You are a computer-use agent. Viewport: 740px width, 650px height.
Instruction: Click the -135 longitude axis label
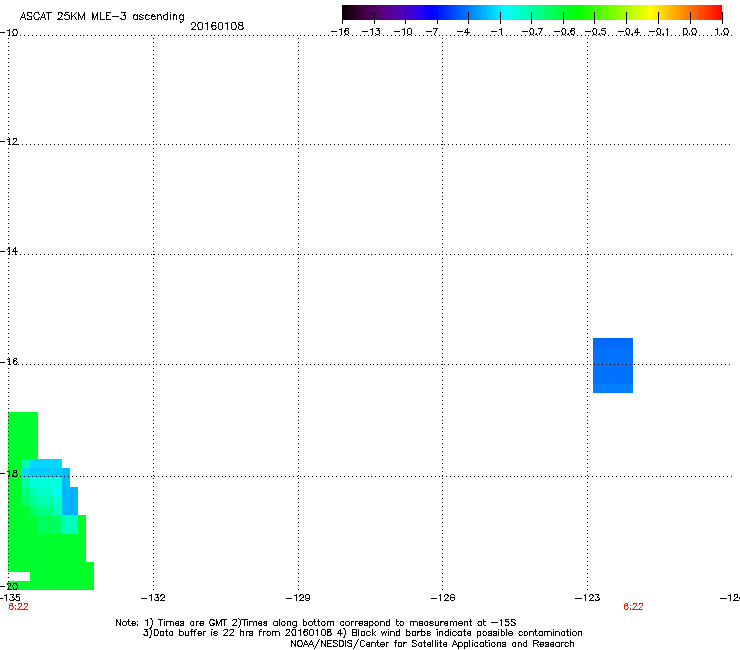pyautogui.click(x=10, y=598)
